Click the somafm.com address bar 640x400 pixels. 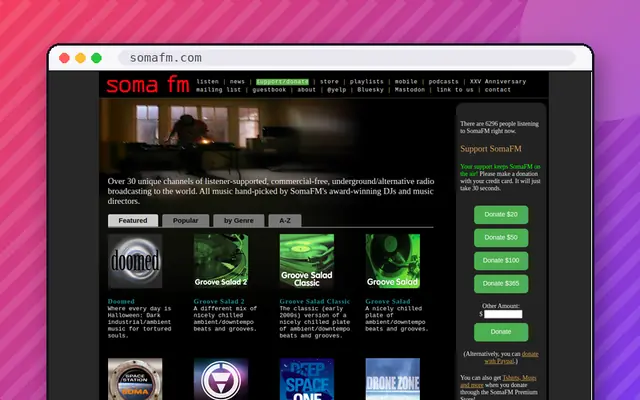coord(347,58)
